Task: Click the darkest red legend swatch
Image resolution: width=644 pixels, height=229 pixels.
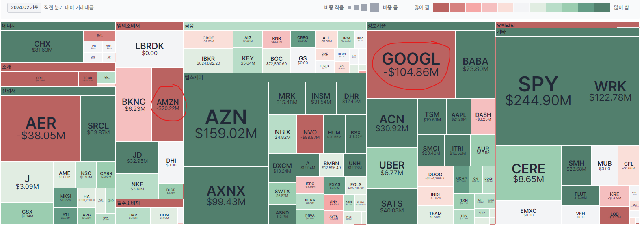Action: (x=441, y=8)
